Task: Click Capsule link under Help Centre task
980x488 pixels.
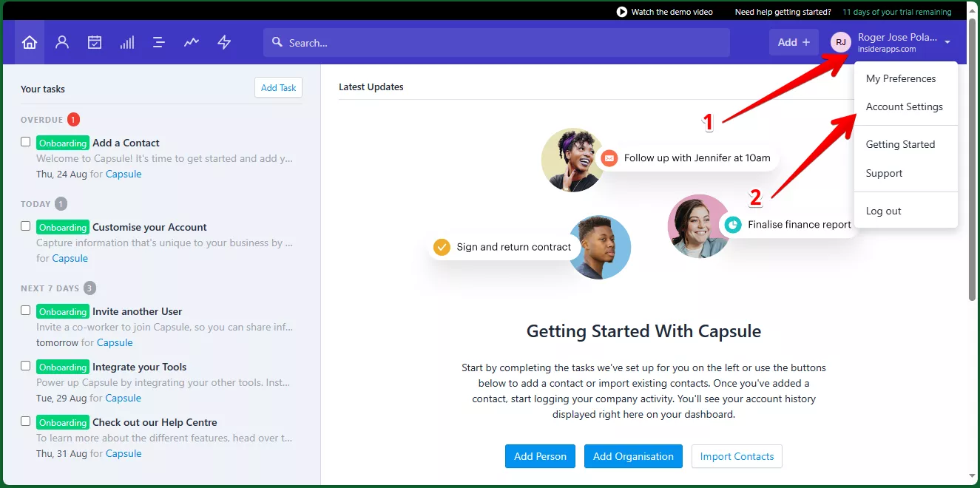Action: click(124, 453)
